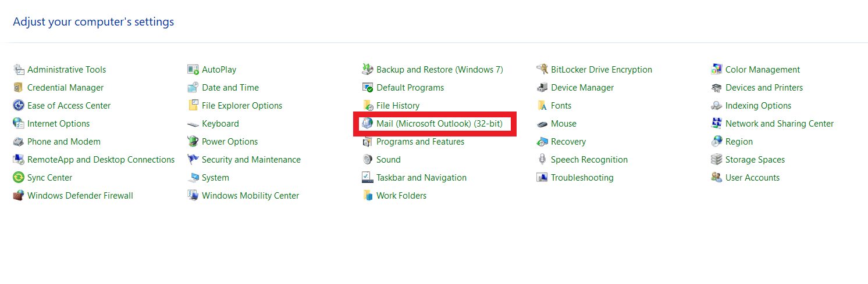Launch the Troubleshooting link

(582, 178)
